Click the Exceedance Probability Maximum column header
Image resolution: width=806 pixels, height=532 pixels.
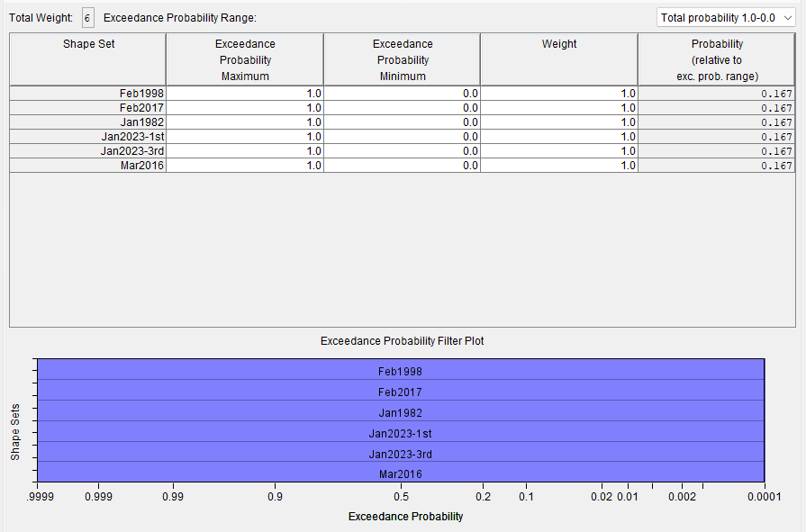(x=245, y=59)
